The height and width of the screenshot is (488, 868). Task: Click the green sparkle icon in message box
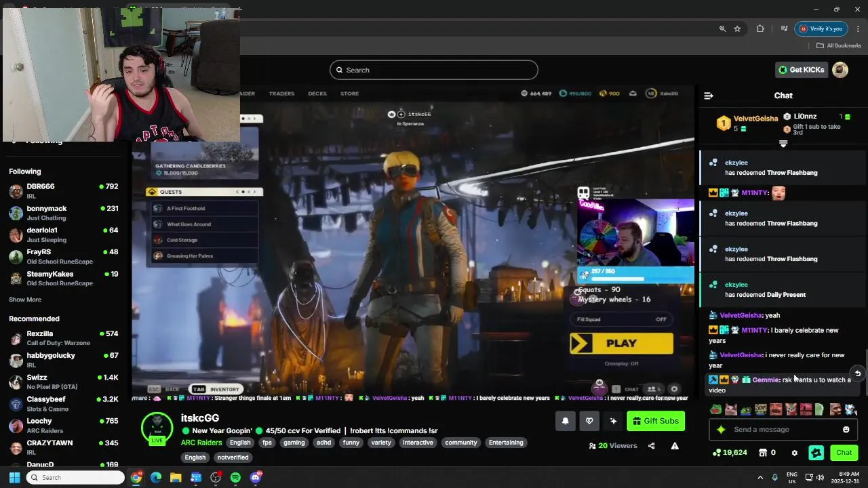coord(721,430)
